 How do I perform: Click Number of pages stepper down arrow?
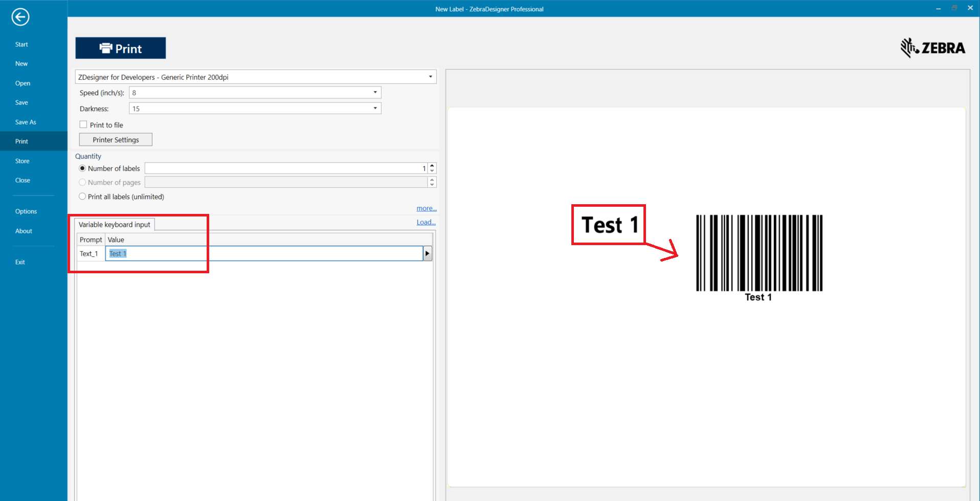point(432,185)
